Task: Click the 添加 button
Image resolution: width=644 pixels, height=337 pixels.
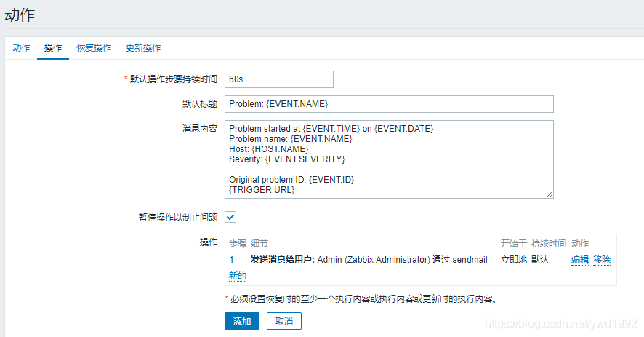Action: 242,321
